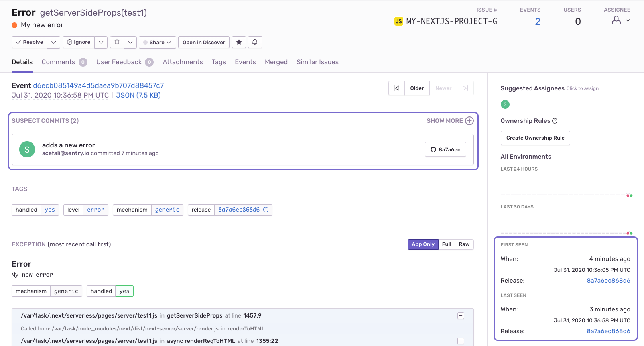Click Create Ownership Rule button

tap(535, 138)
